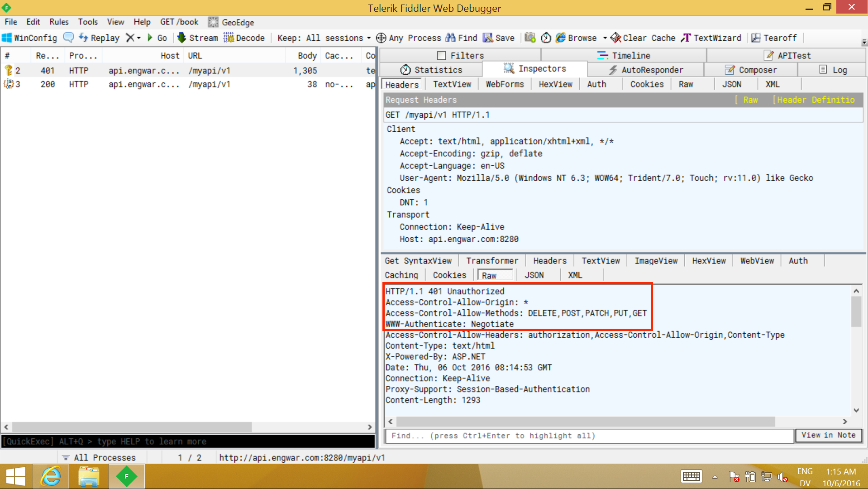Click the Browse toolbar button

point(577,38)
